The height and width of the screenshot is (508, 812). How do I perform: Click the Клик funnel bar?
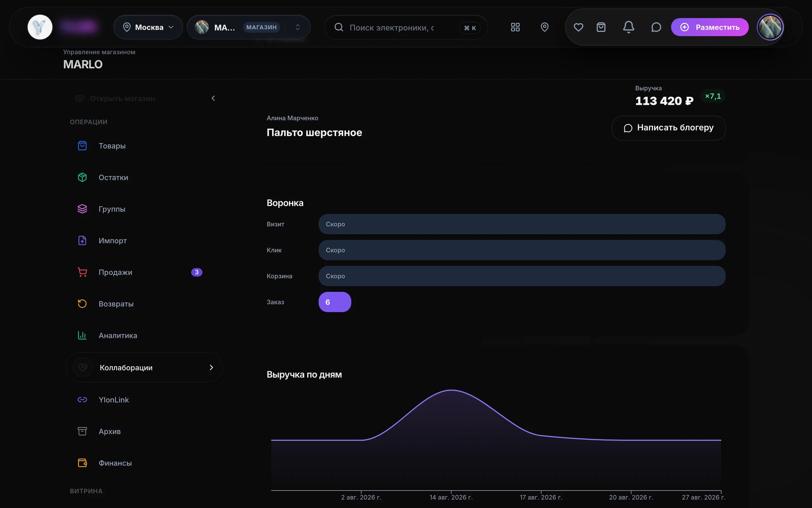(x=522, y=250)
